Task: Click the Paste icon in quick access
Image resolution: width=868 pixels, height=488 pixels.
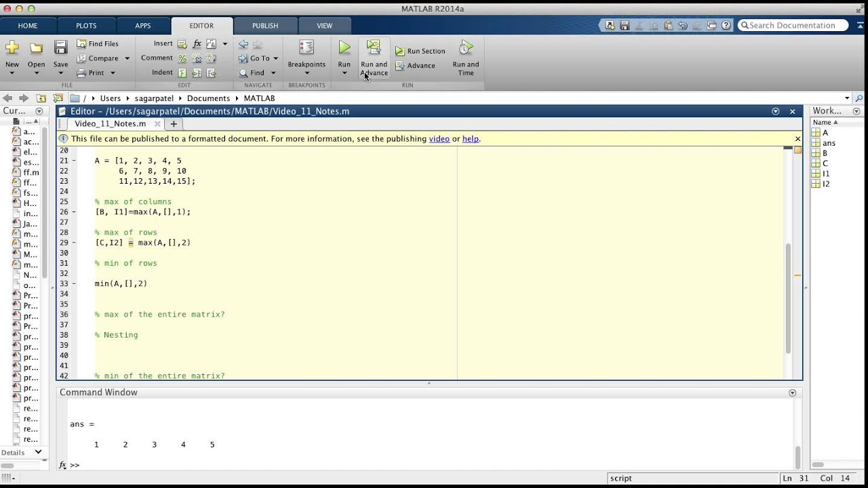Action: pos(669,25)
